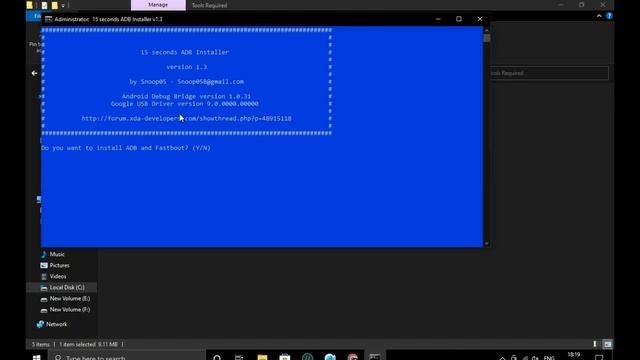
Task: Open Chrome from the taskbar
Action: [353, 357]
